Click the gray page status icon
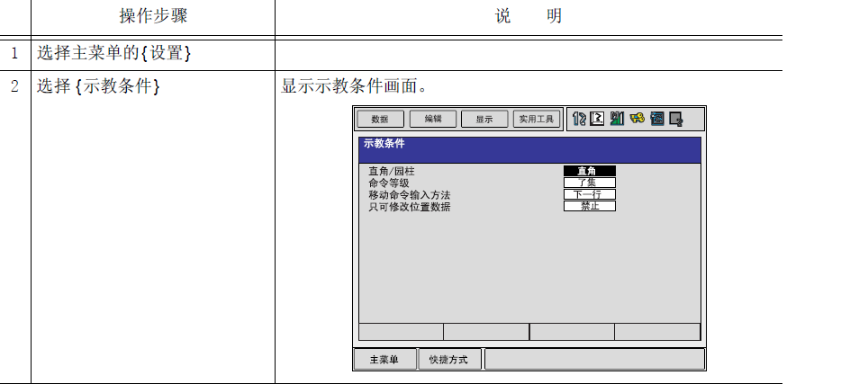Viewport: 868px width, 384px height. 676,119
